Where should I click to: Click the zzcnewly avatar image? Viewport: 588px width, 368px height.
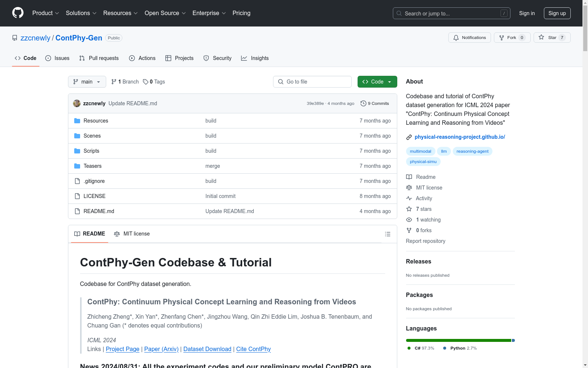coord(77,103)
